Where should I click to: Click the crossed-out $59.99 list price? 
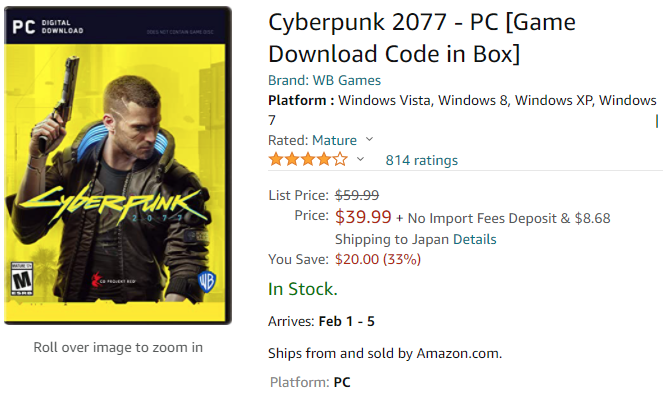point(357,195)
